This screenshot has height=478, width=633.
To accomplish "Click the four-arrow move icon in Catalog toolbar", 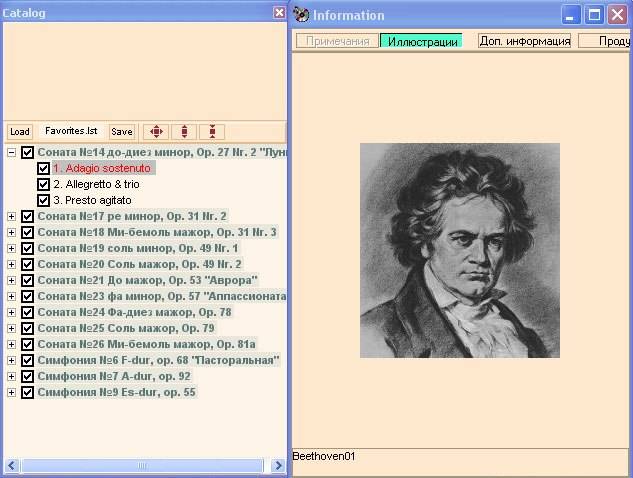I will pyautogui.click(x=156, y=132).
